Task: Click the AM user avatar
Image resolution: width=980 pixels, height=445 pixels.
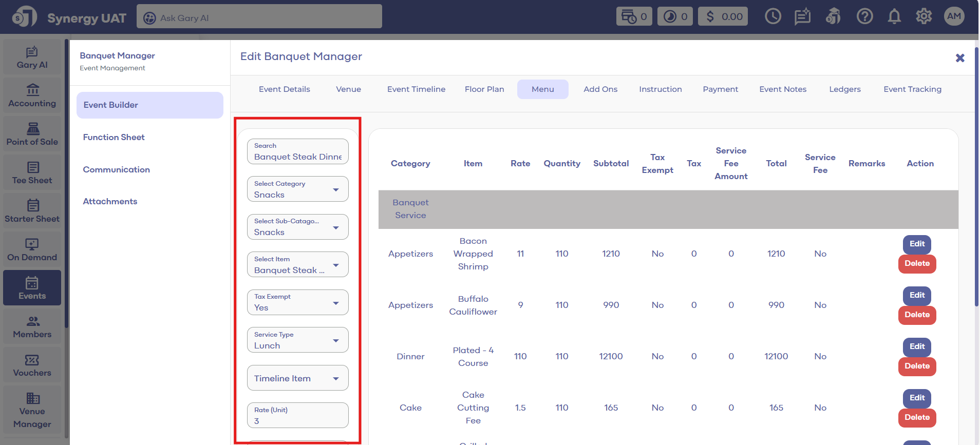Action: [954, 16]
